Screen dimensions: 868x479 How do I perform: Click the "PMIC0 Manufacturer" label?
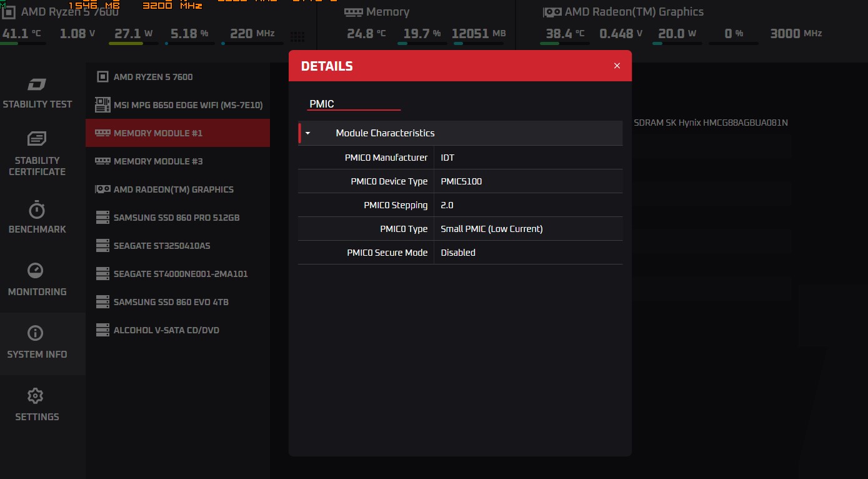(x=386, y=158)
